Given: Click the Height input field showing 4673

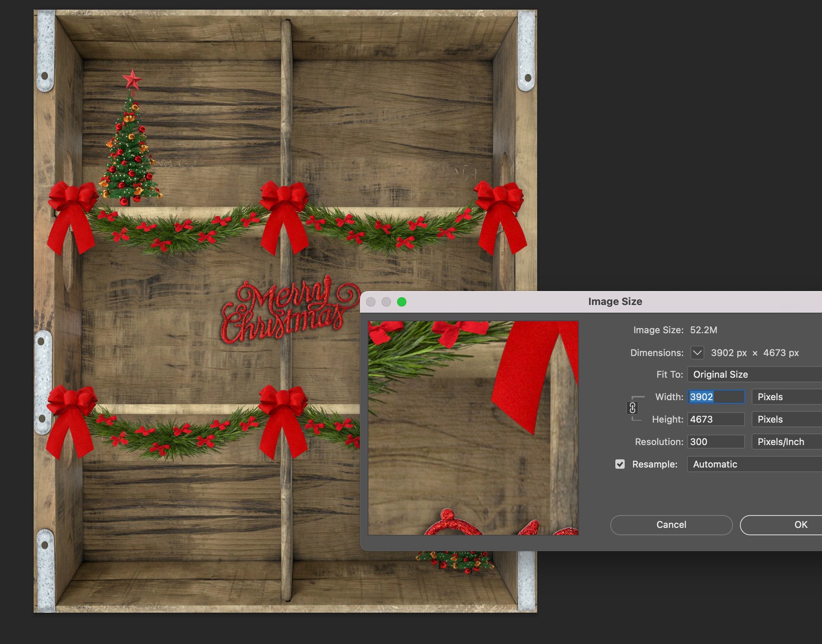Looking at the screenshot, I should tap(716, 419).
